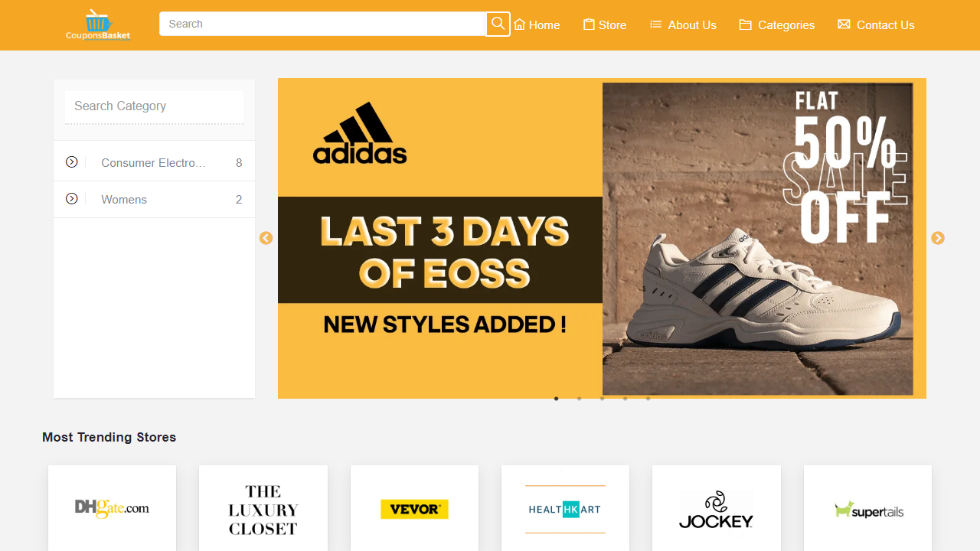Click the arrow icon beside Consumer Electronics
Viewport: 980px width, 551px height.
(71, 161)
